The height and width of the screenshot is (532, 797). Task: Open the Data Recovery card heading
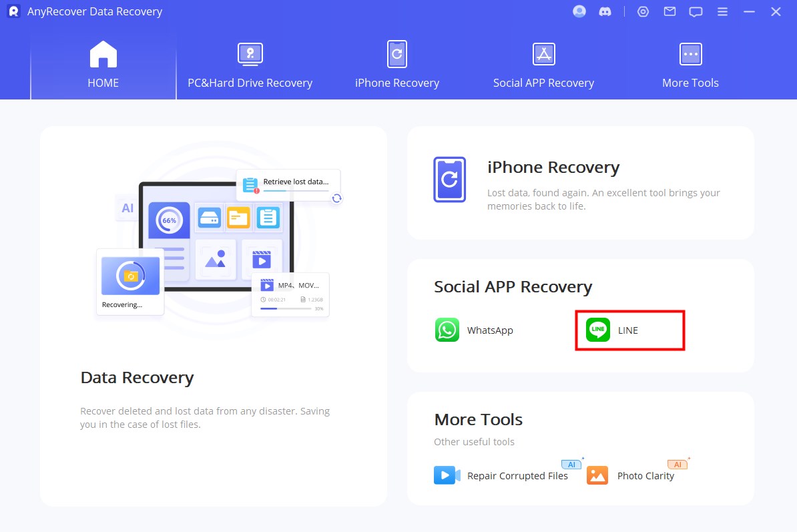[x=137, y=378]
